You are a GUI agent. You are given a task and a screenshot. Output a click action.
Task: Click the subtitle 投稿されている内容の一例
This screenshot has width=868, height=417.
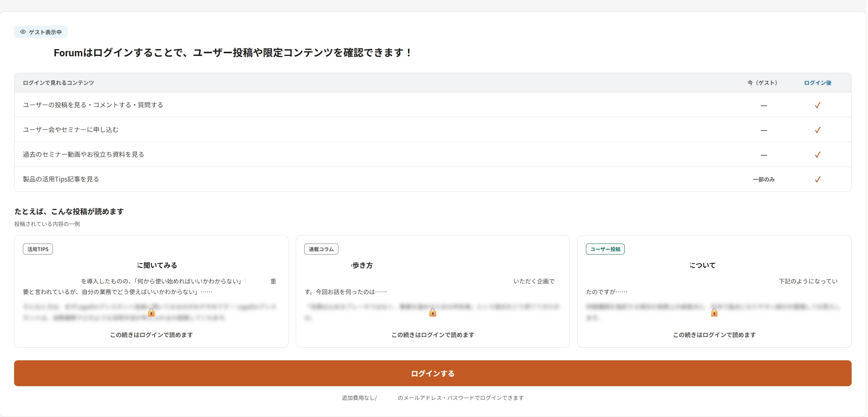[x=47, y=224]
